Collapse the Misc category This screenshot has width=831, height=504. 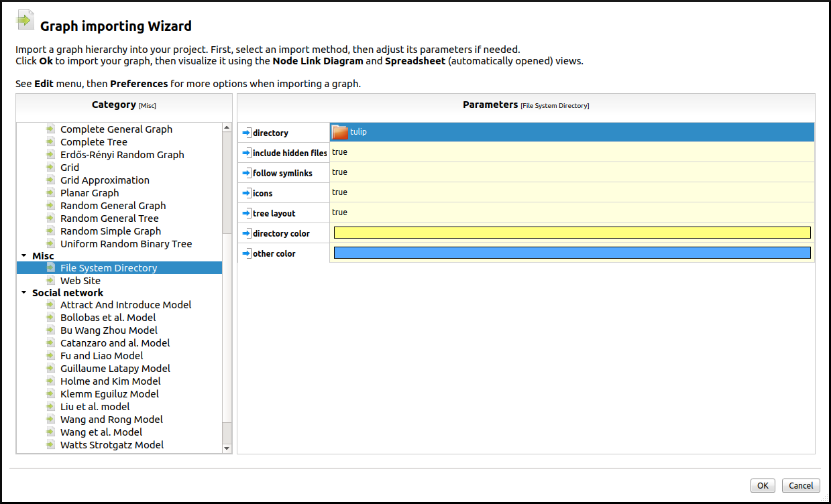(x=24, y=256)
